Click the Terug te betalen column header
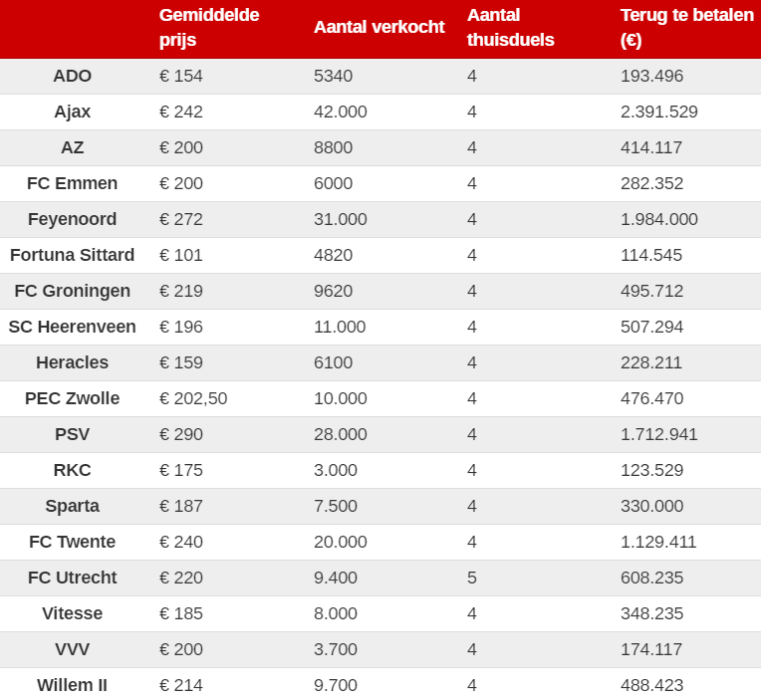 tap(687, 27)
